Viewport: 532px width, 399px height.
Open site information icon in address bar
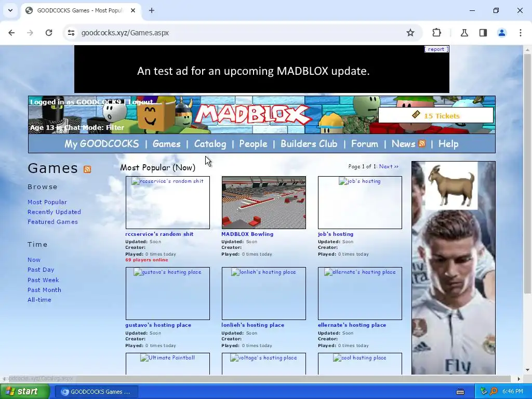(x=71, y=33)
